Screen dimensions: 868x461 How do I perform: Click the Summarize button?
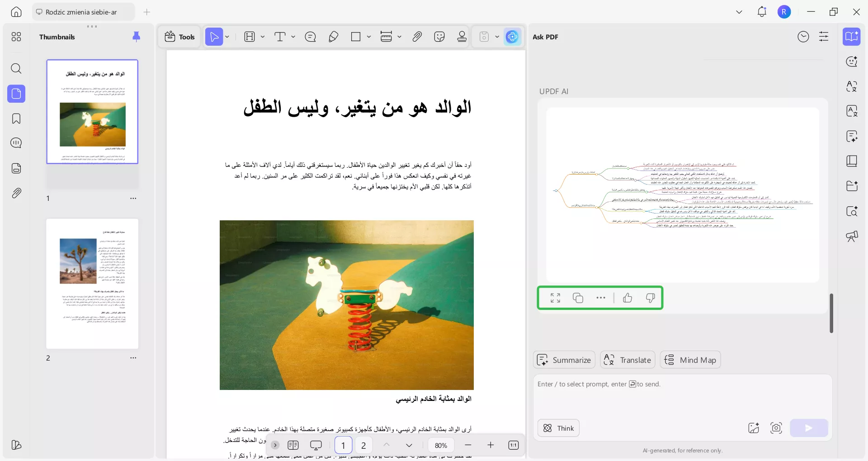(x=563, y=360)
